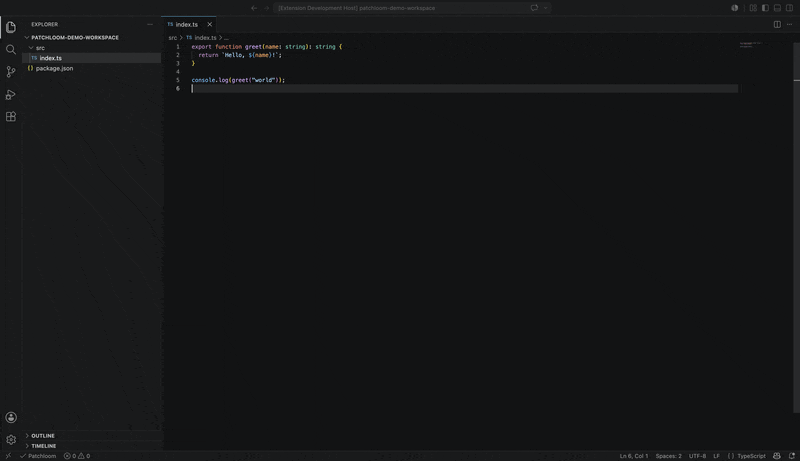Change indentation via Spaces: 2
Screen dimensions: 800x461
pyautogui.click(x=668, y=456)
